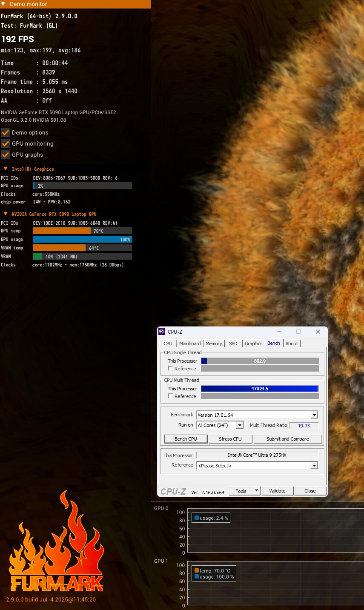
Task: Open the Tools dropdown arrow
Action: (256, 491)
